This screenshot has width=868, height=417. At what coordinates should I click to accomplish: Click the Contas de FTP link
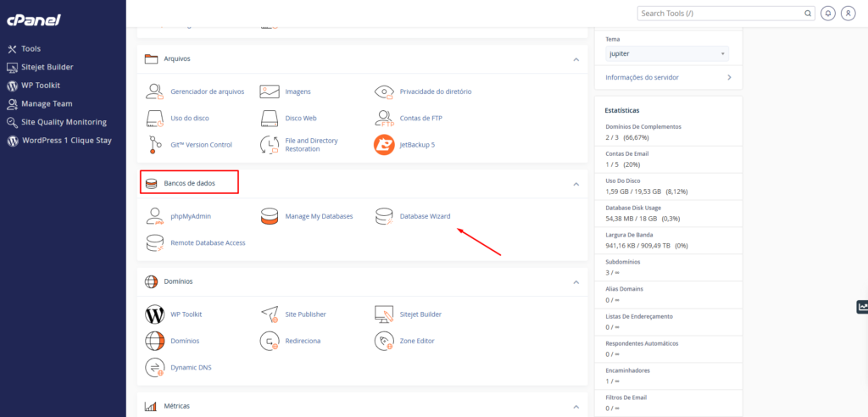(x=420, y=118)
